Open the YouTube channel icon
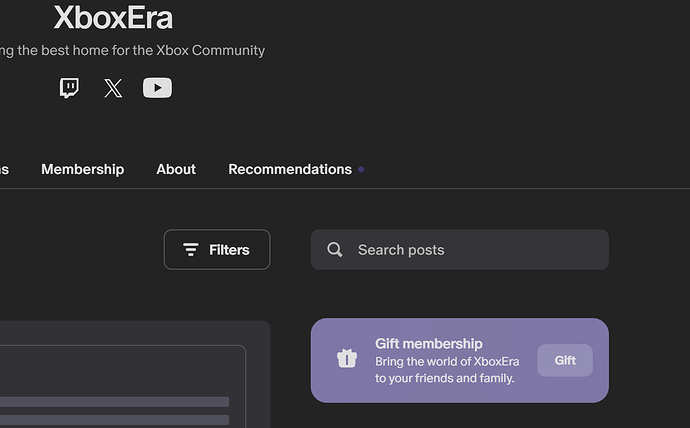 (x=157, y=88)
